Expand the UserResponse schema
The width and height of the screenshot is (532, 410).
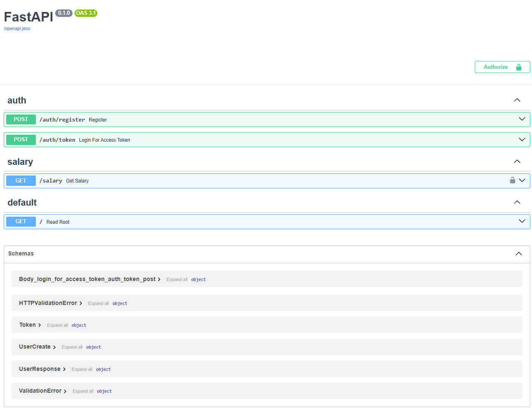pos(42,369)
